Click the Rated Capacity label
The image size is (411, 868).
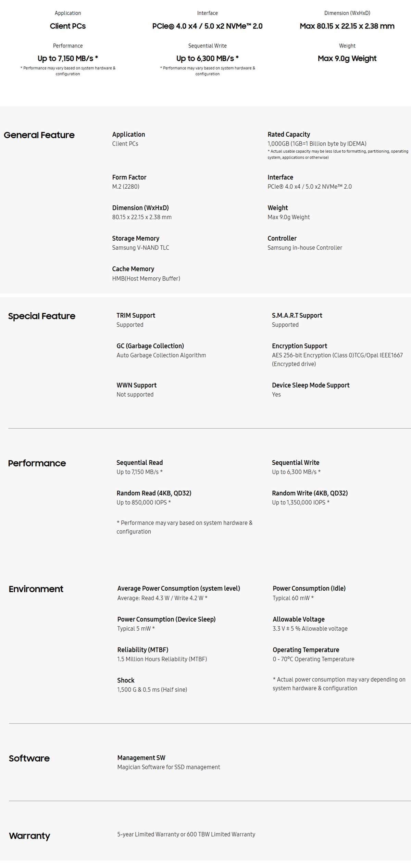point(289,135)
